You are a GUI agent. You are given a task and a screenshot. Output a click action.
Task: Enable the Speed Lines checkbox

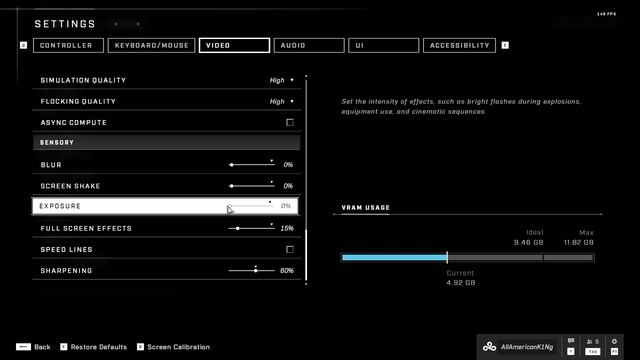tap(290, 249)
